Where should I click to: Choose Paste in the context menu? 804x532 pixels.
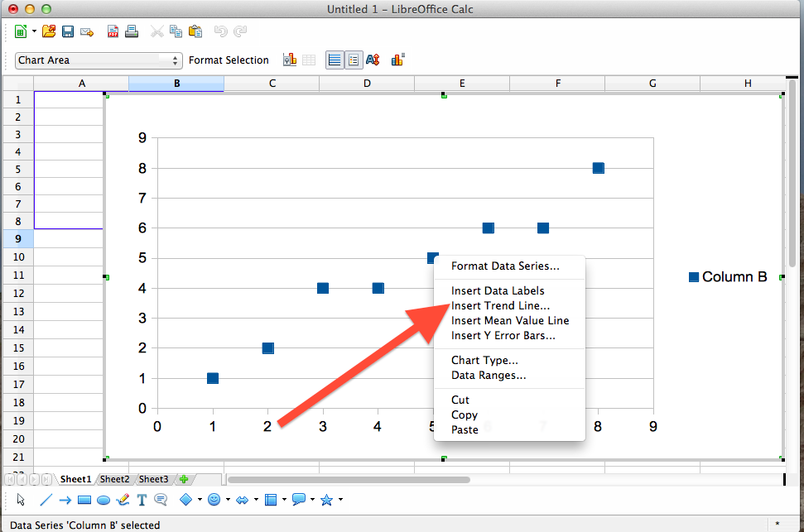click(465, 429)
